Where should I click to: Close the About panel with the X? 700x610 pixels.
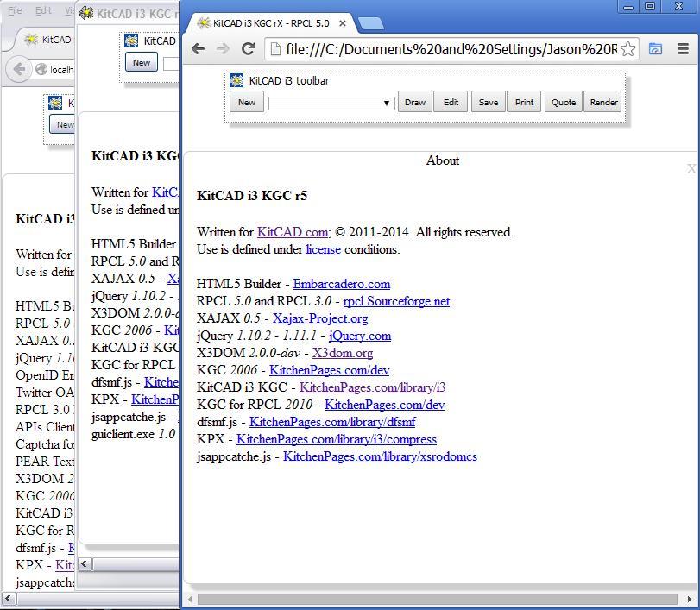coord(691,168)
